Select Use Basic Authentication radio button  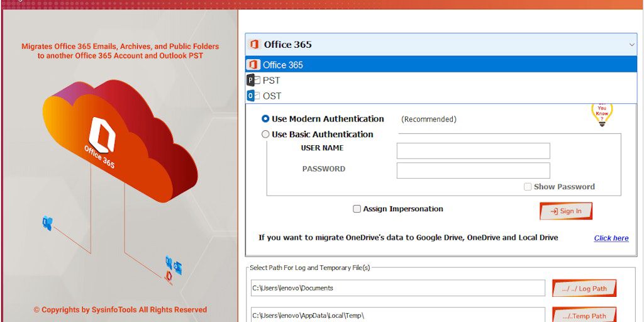pos(265,135)
